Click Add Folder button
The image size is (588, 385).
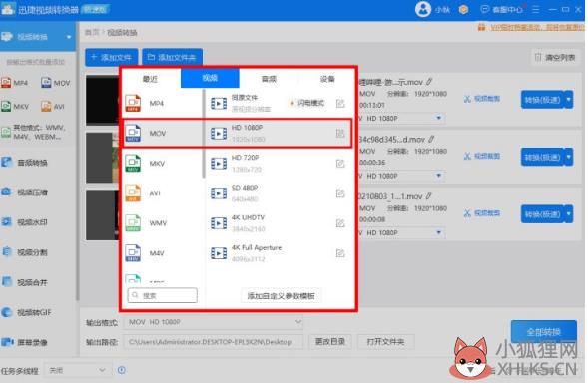click(172, 57)
